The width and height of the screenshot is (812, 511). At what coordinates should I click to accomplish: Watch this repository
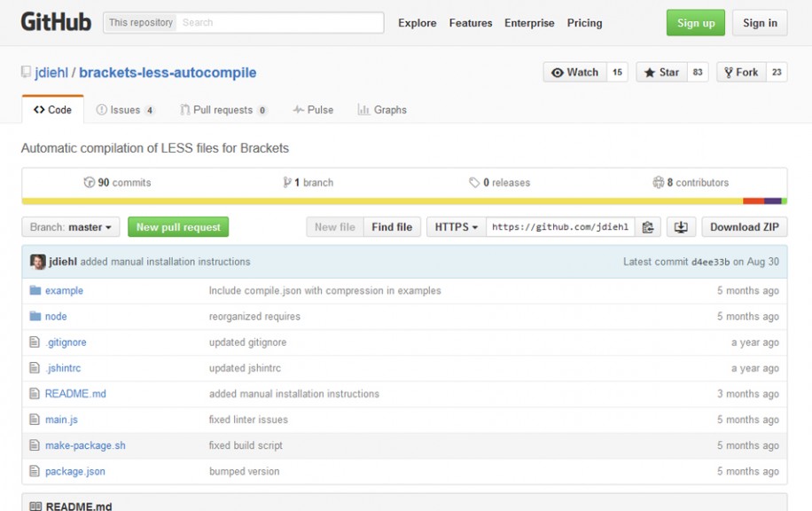point(575,71)
